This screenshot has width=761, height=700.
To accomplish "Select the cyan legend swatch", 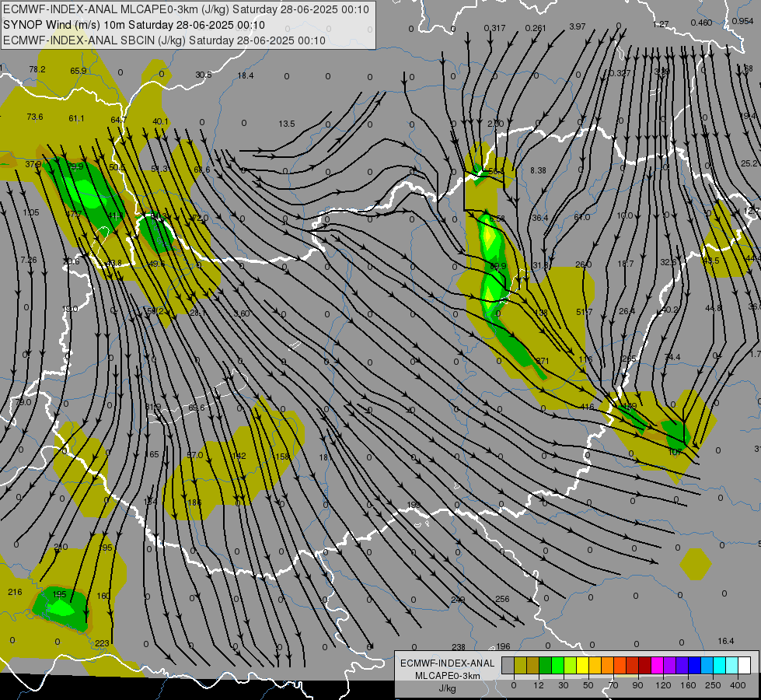I will 719,665.
